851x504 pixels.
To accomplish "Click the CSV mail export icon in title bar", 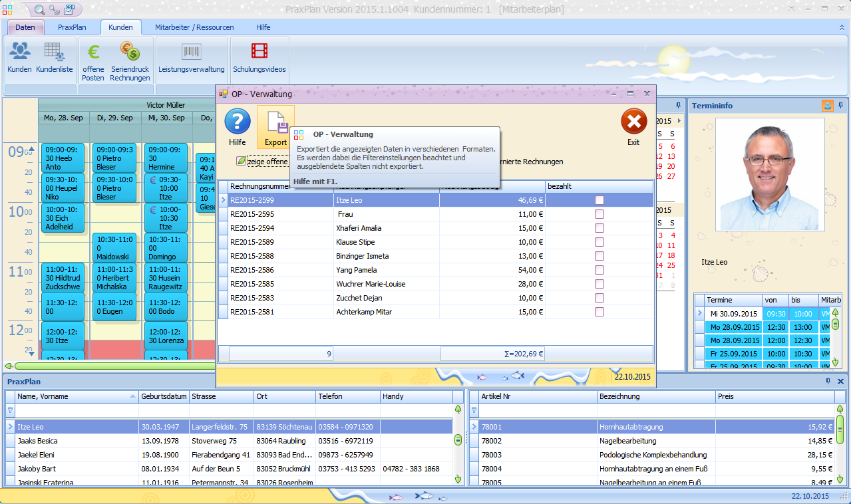I will click(x=70, y=9).
